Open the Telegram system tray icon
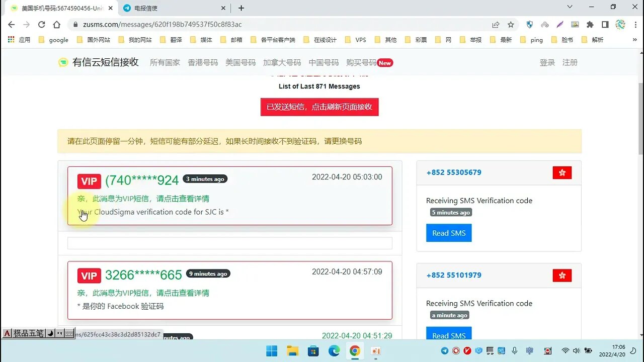 [x=445, y=351]
